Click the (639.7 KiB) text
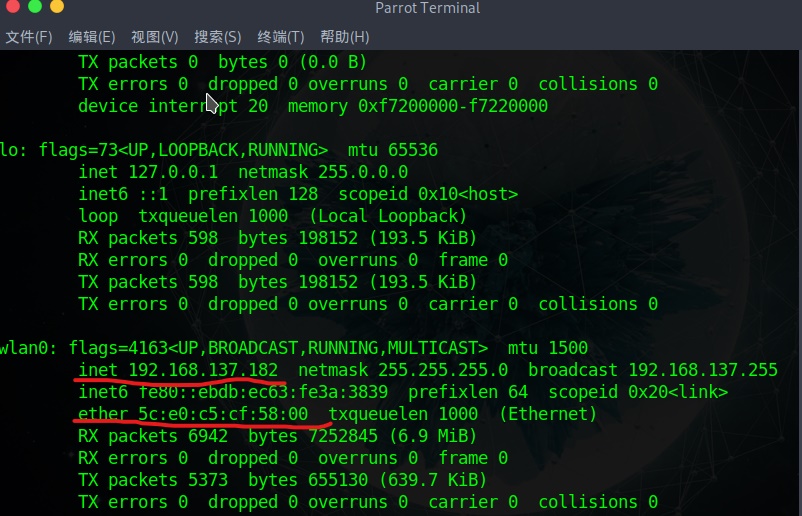This screenshot has width=802, height=516. 433,480
